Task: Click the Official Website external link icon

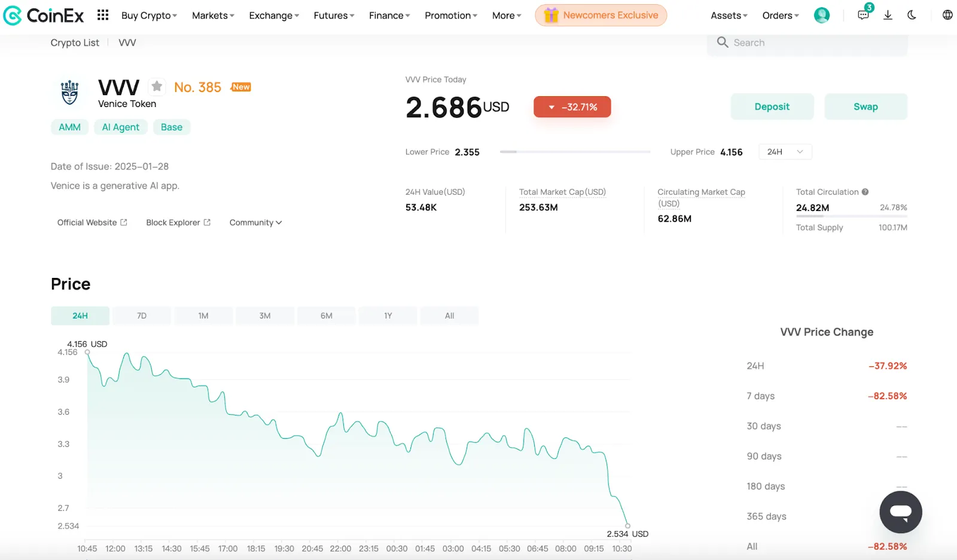Action: coord(124,222)
